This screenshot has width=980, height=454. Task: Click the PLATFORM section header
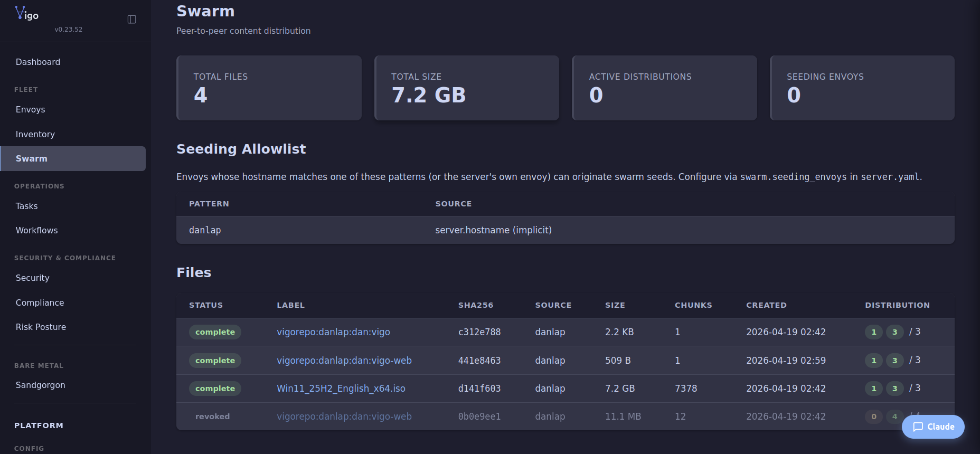click(x=39, y=425)
